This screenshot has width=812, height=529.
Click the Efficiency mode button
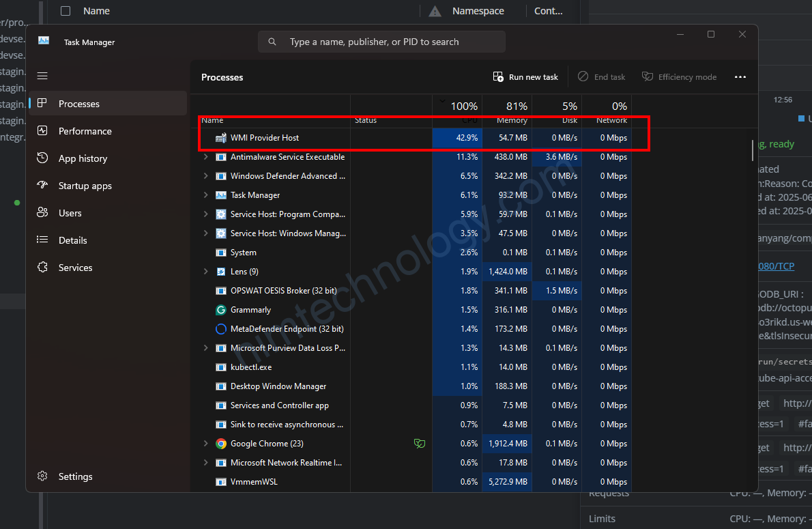(x=679, y=77)
